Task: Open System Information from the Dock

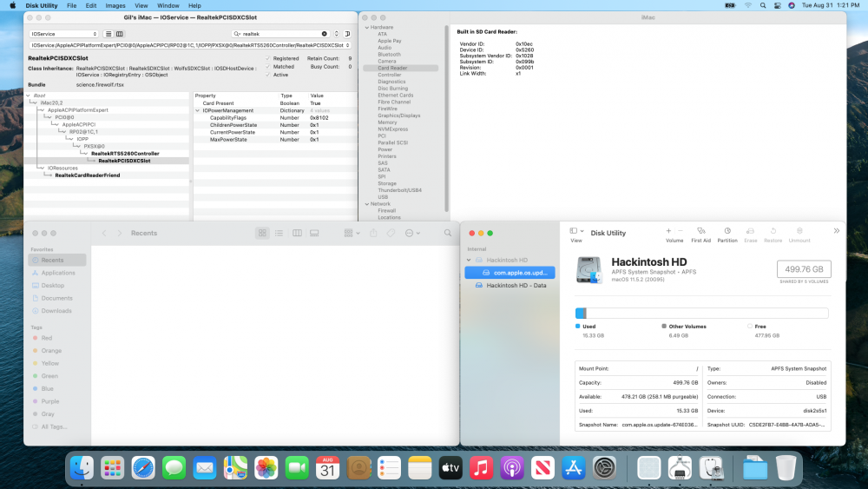Action: (680, 468)
